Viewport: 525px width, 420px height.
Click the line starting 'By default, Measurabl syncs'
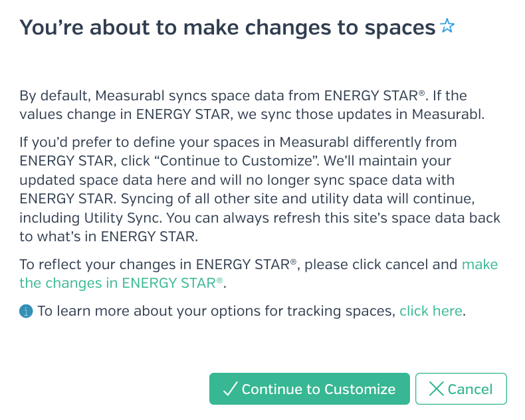243,96
